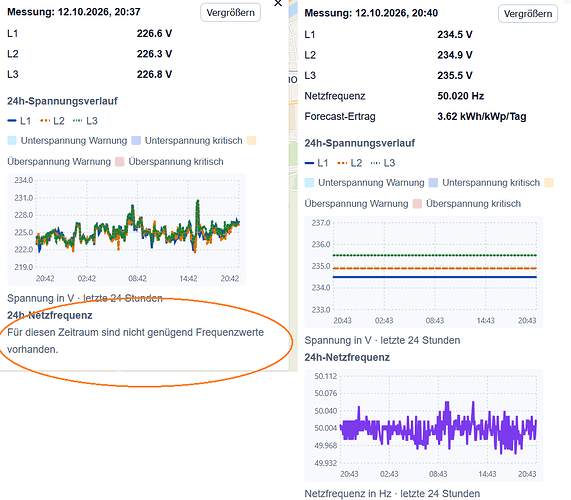Click the 49.932 axis label in frequency chart

tap(326, 463)
